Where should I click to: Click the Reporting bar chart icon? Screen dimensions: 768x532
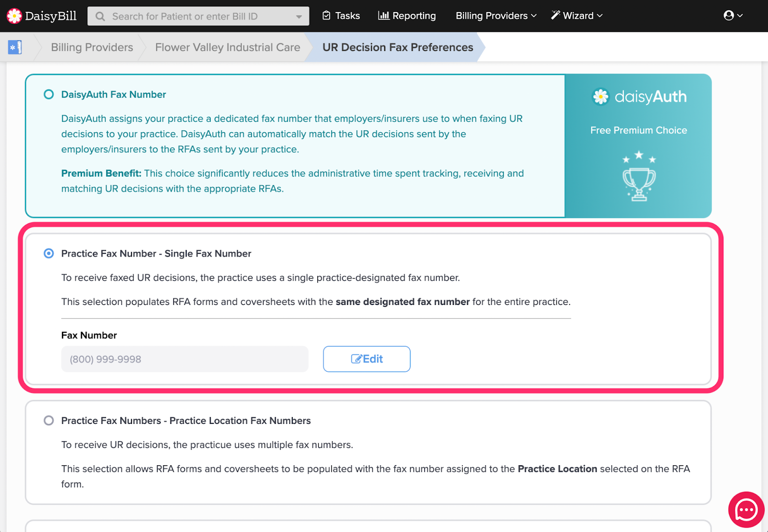(x=384, y=16)
